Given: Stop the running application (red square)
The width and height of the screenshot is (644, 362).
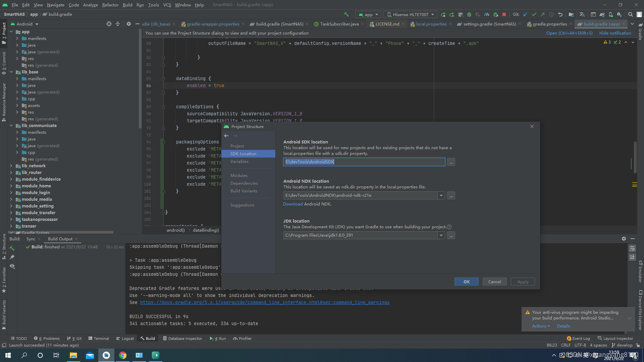Looking at the screenshot, I should click(x=504, y=14).
